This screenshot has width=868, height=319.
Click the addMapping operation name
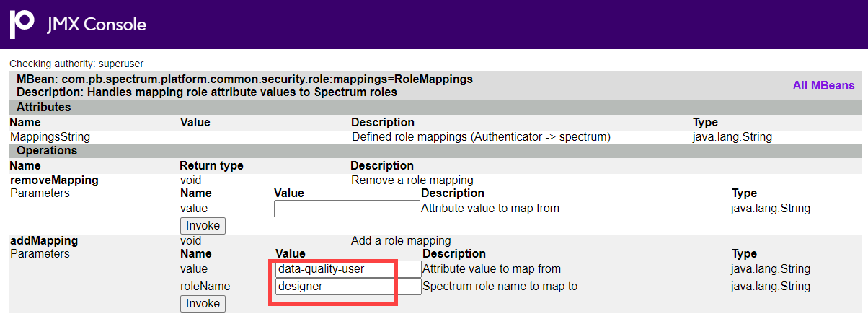click(x=44, y=240)
